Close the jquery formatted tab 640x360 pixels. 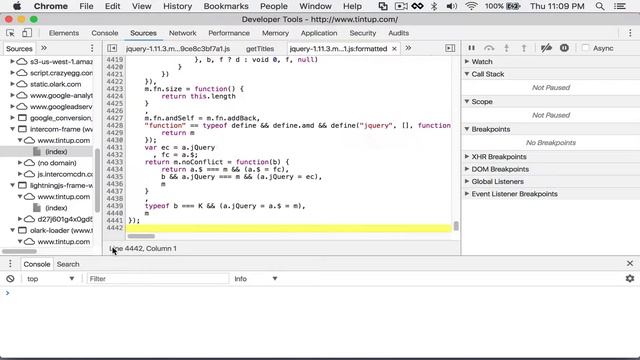click(394, 49)
